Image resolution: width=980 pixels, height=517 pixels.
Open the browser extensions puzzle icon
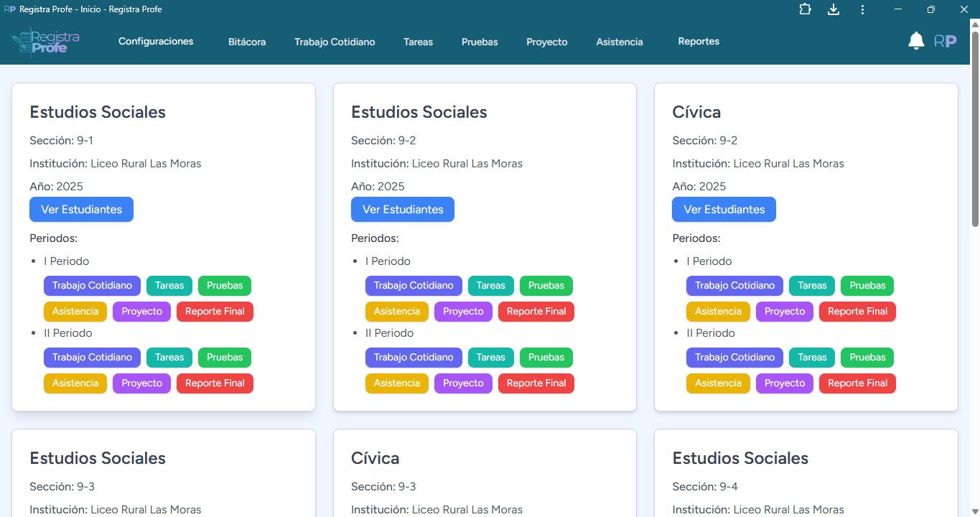[x=805, y=9]
